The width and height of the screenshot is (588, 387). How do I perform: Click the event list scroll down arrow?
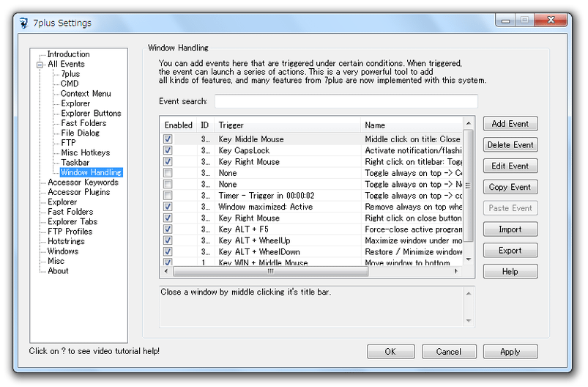pyautogui.click(x=469, y=259)
